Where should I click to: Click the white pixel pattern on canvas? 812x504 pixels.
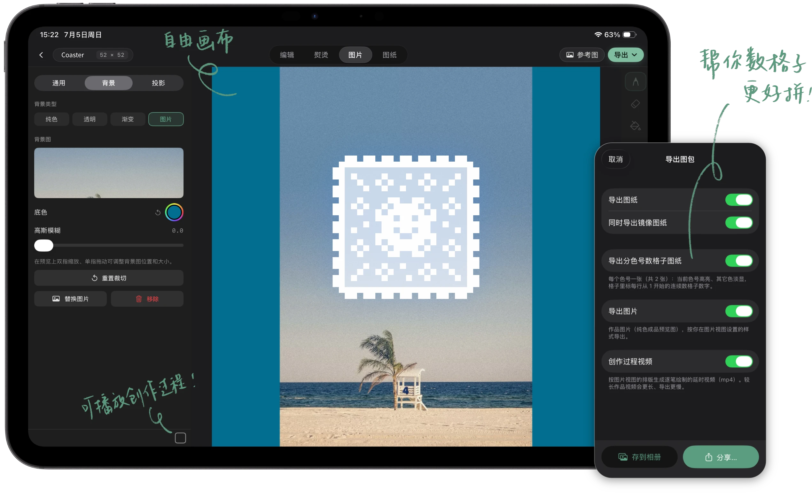(x=406, y=227)
